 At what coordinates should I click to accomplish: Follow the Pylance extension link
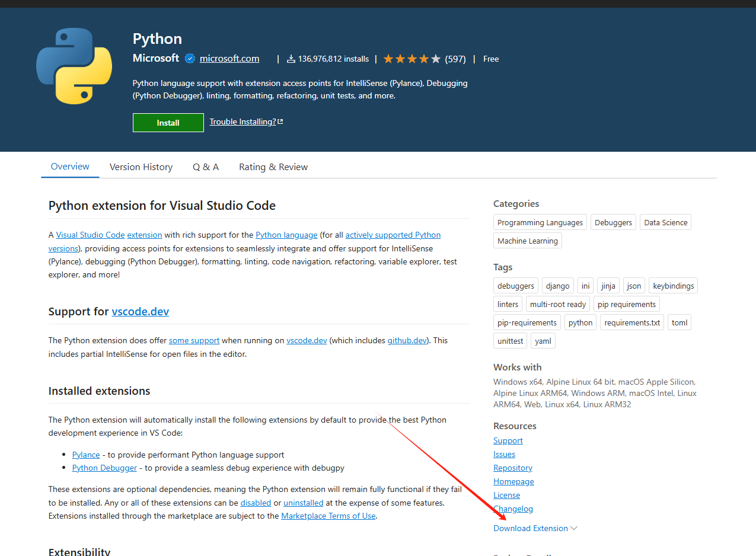[86, 455]
